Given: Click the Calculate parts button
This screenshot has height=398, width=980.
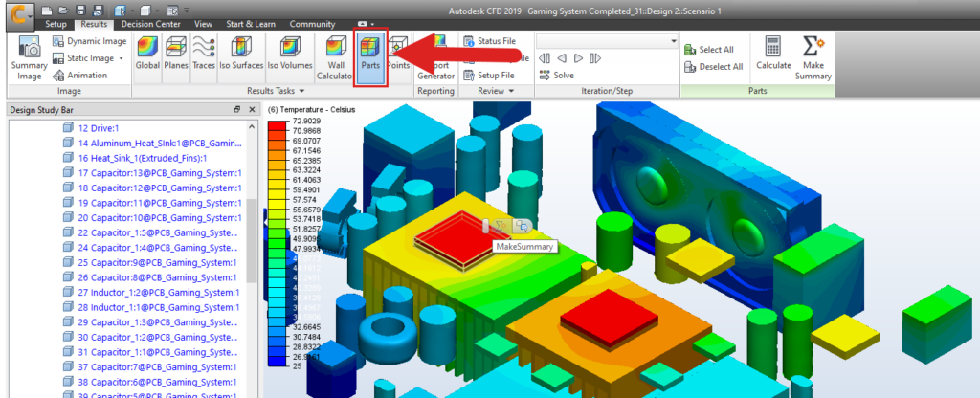Looking at the screenshot, I should coord(773,54).
